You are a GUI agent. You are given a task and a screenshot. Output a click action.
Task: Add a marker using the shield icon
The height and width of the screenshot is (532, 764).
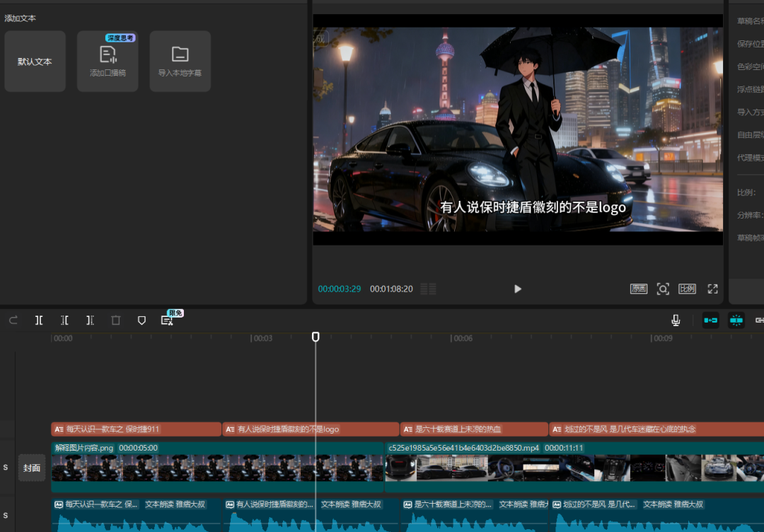[141, 320]
